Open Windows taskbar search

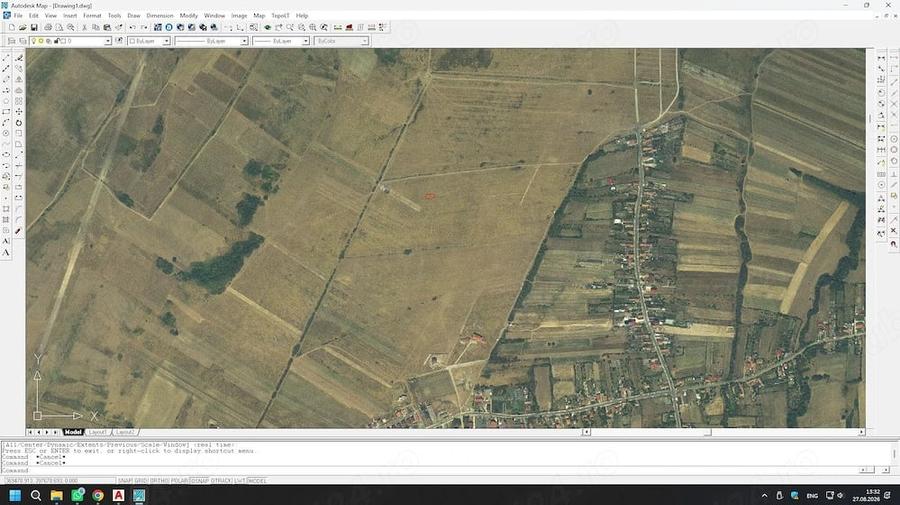(x=36, y=495)
